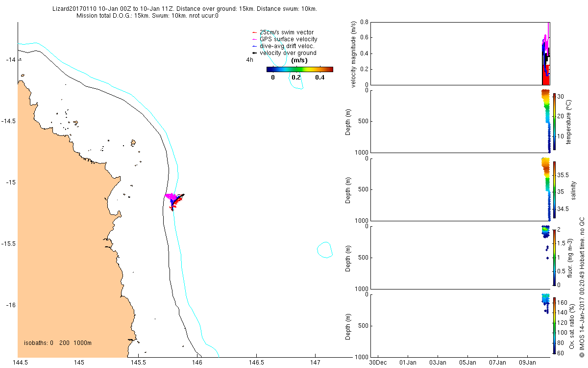Click the 'velocity magnitude (m/s)' axis label
The image size is (588, 368).
tap(354, 54)
